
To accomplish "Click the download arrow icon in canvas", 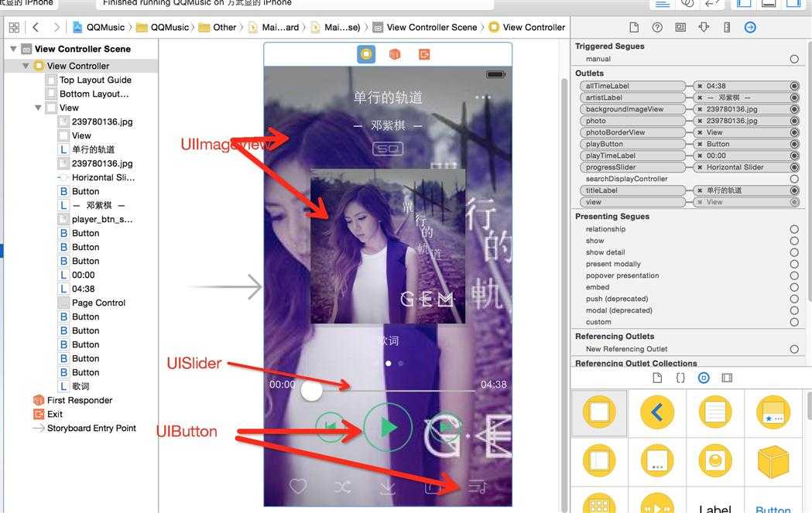I will click(x=387, y=487).
